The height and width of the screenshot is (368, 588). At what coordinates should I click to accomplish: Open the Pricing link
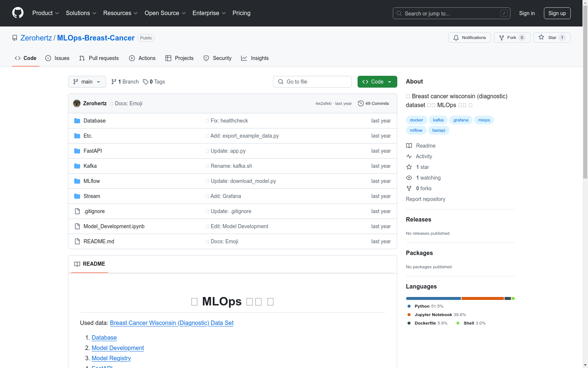[241, 13]
